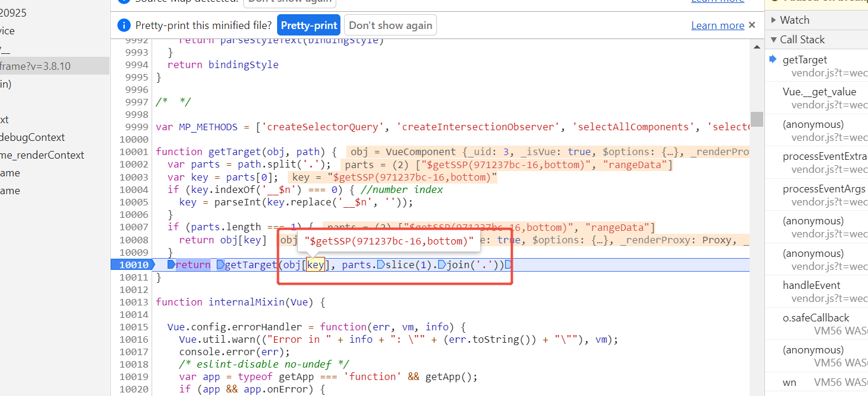The height and width of the screenshot is (396, 868).
Task: Close the pretty-print suggestion bar
Action: pyautogui.click(x=752, y=25)
